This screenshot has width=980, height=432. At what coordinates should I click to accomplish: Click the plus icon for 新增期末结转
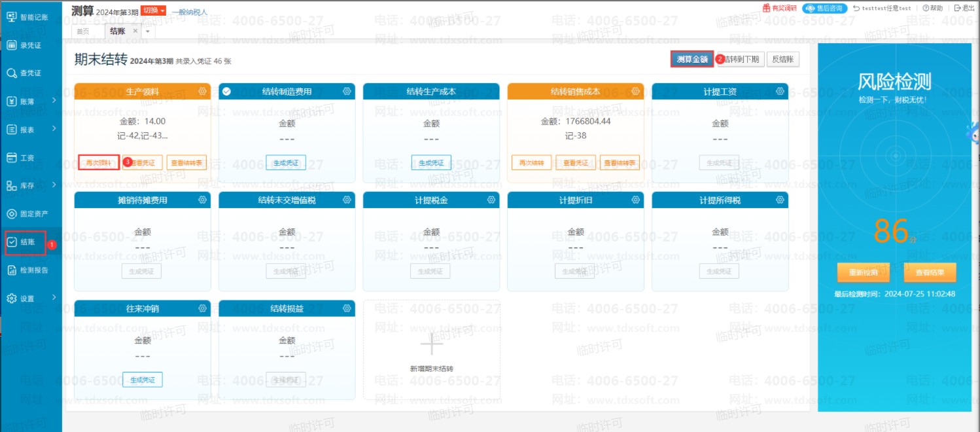coord(431,343)
